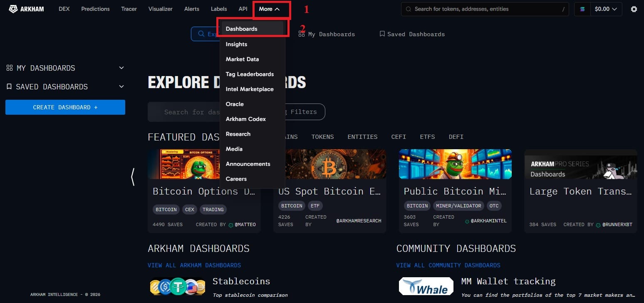This screenshot has width=644, height=303.
Task: Switch to the My Dashboards tab
Action: [327, 34]
